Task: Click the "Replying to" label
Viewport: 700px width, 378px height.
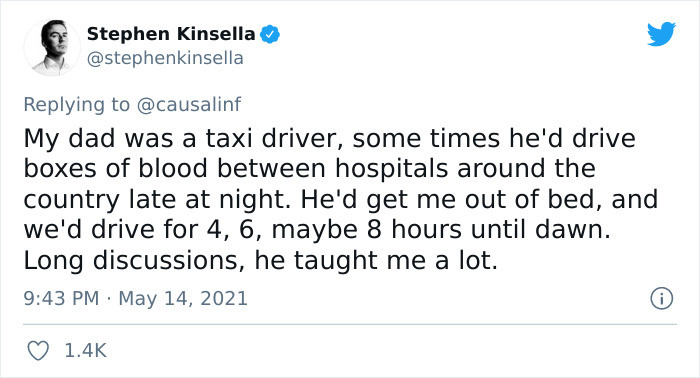Action: tap(77, 104)
